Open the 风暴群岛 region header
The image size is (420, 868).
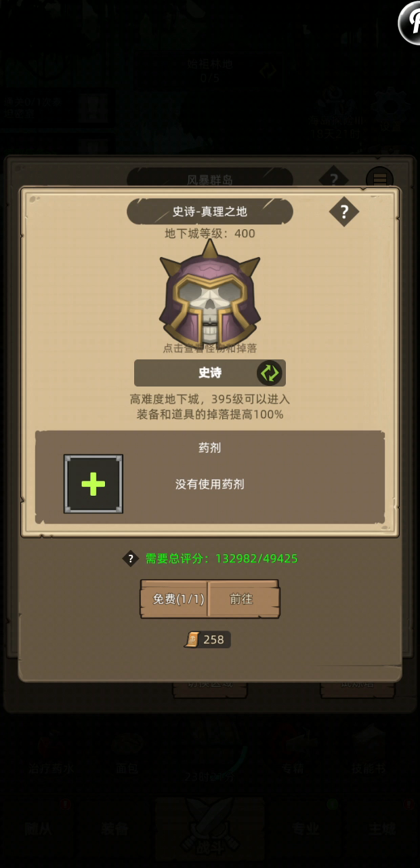coord(210,180)
